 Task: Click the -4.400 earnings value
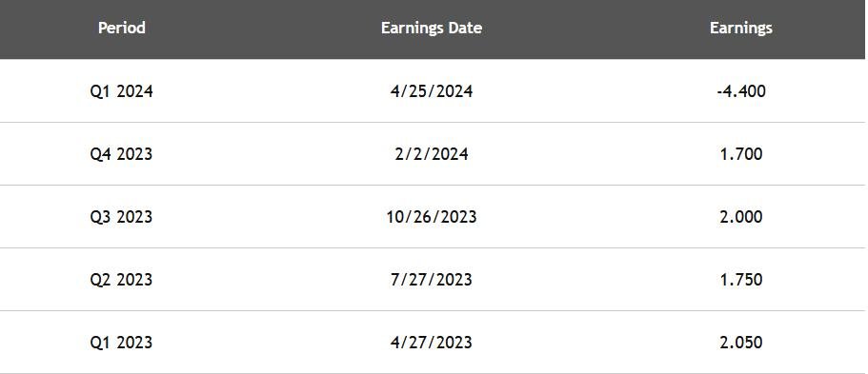coord(740,90)
